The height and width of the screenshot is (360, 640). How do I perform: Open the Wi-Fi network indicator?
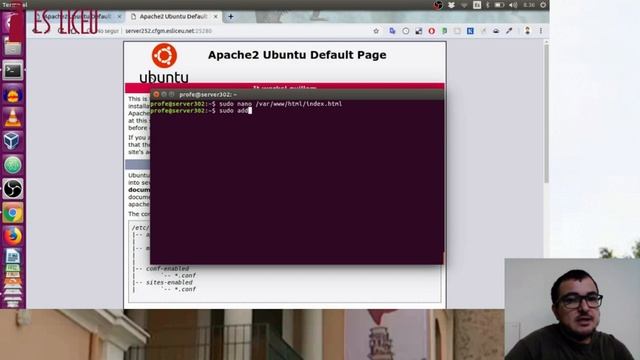click(464, 5)
